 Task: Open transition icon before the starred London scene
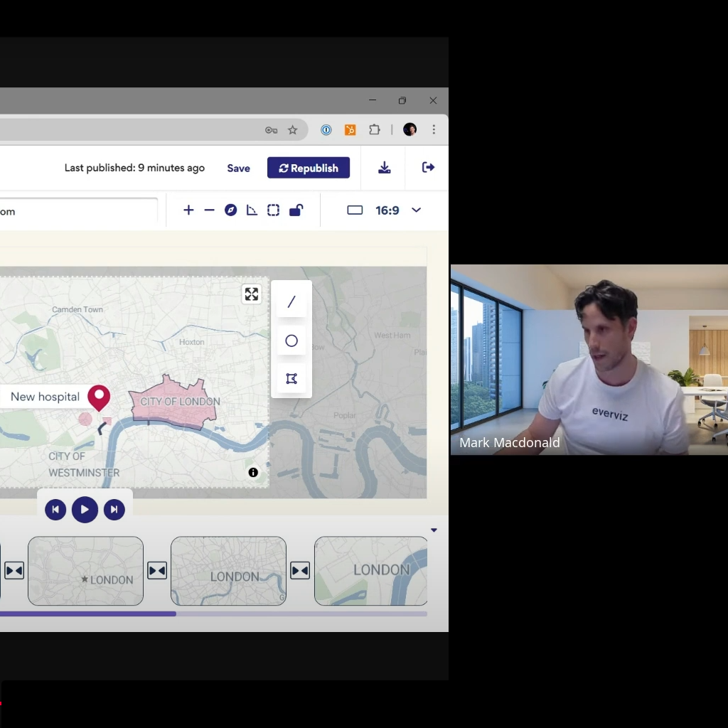(14, 571)
